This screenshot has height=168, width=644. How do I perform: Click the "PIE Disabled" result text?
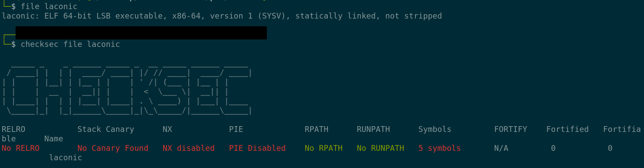click(x=257, y=148)
